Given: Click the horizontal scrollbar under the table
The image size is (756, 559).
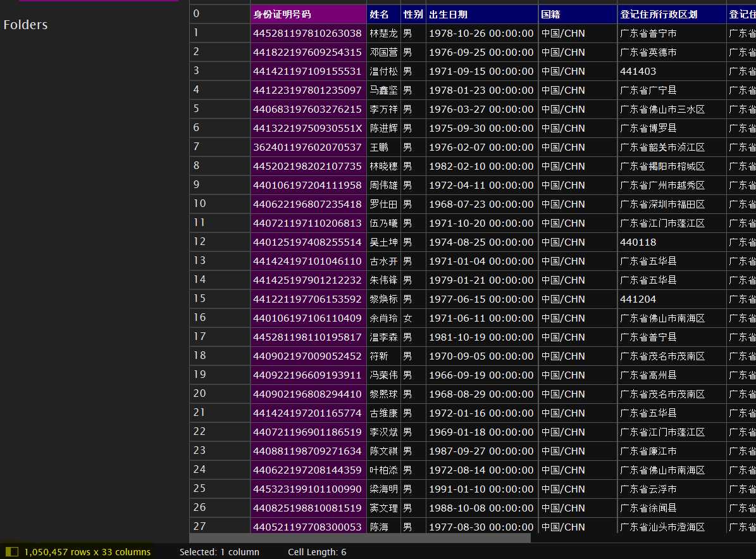Looking at the screenshot, I should point(360,537).
